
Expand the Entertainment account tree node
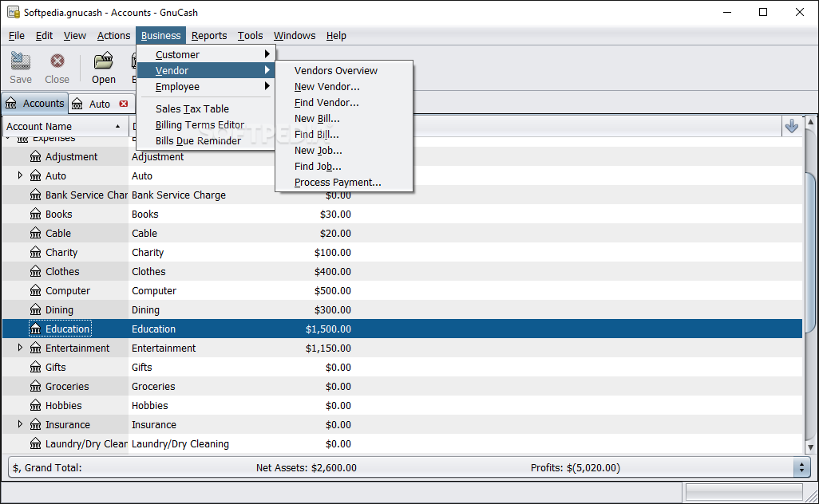20,348
